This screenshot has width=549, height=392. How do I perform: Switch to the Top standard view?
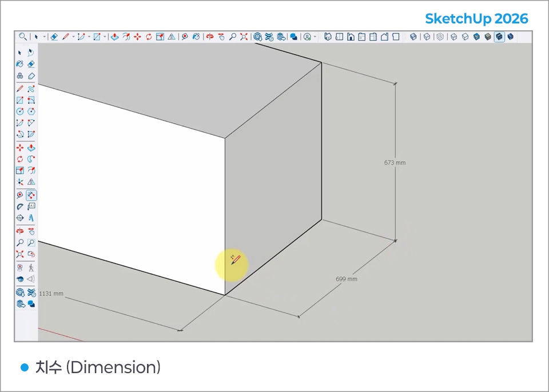coord(339,37)
